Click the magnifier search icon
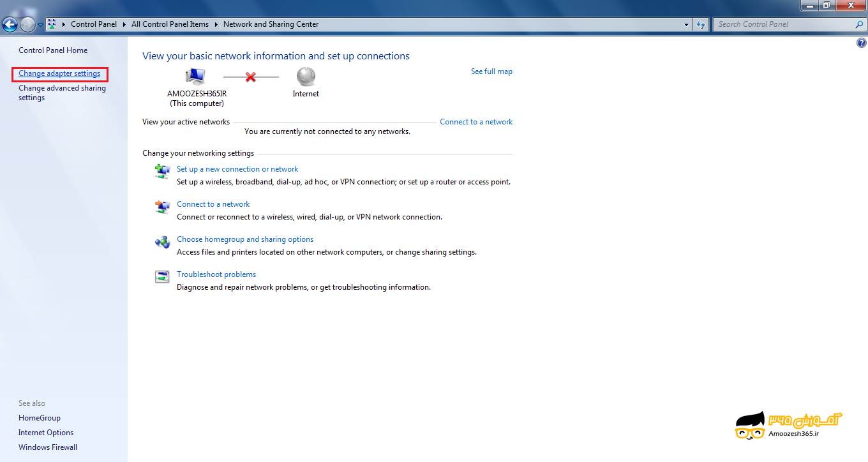The height and width of the screenshot is (462, 868). (x=859, y=24)
